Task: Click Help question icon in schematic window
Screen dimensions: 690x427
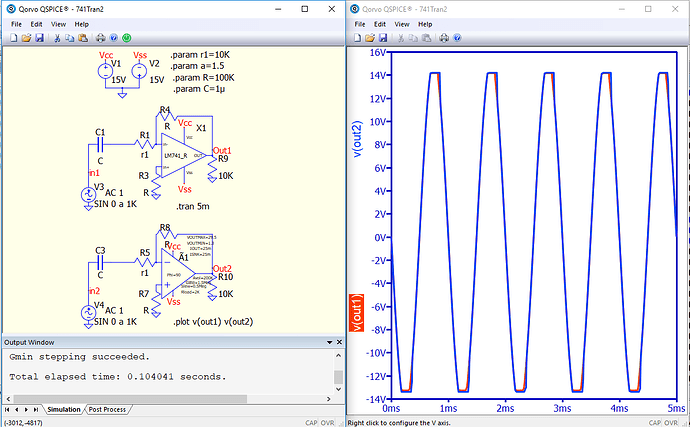Action: tap(114, 38)
